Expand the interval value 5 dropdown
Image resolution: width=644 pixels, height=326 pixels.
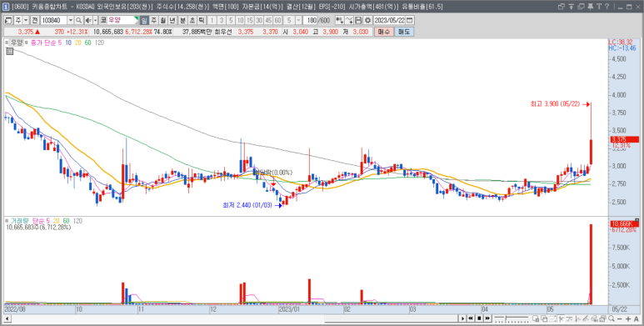click(x=298, y=20)
